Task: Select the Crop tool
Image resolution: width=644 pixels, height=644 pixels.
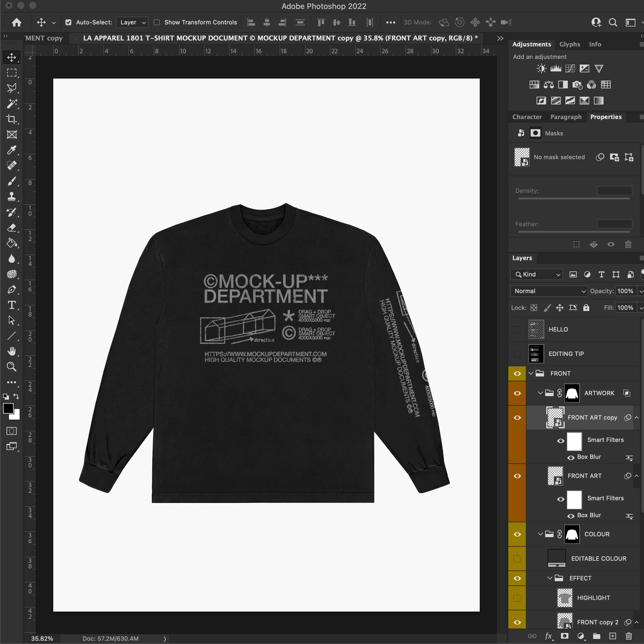Action: (12, 119)
